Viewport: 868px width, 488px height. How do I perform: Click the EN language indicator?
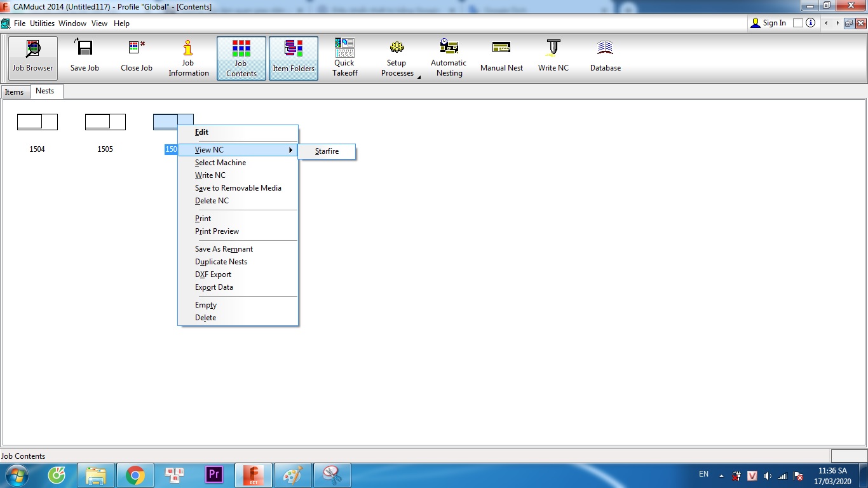coord(703,474)
